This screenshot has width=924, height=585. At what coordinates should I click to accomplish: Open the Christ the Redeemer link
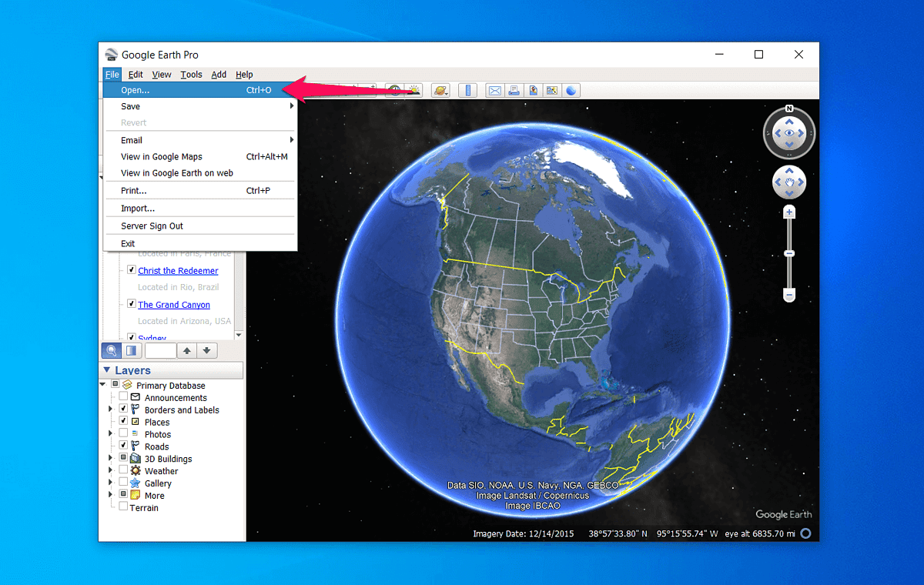click(x=178, y=271)
